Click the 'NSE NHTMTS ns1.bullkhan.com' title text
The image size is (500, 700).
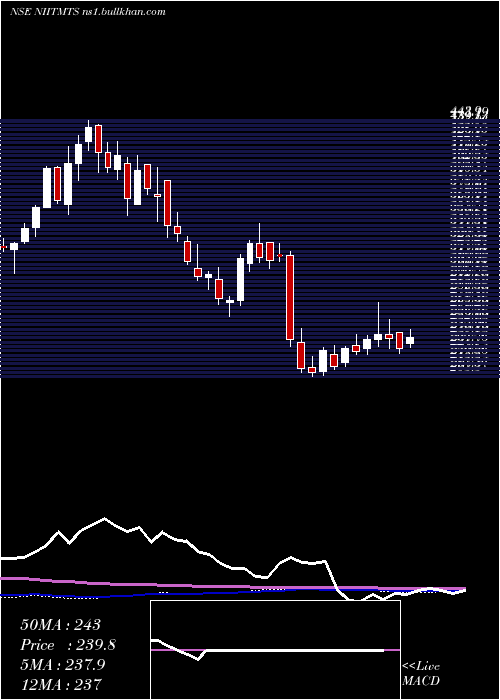[88, 12]
